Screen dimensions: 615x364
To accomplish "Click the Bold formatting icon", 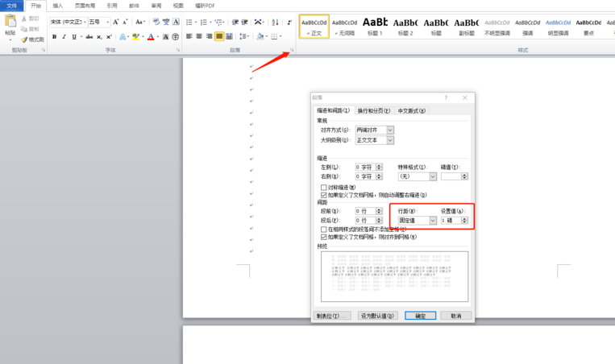I will pyautogui.click(x=54, y=37).
